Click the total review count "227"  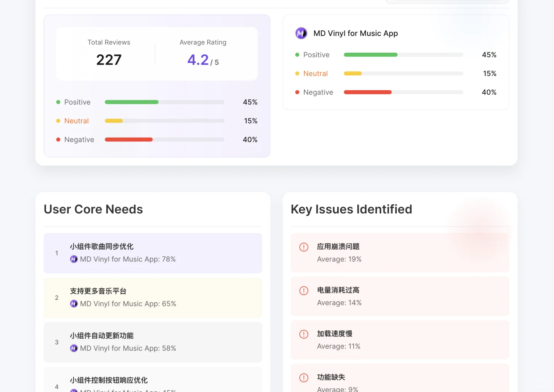point(109,60)
